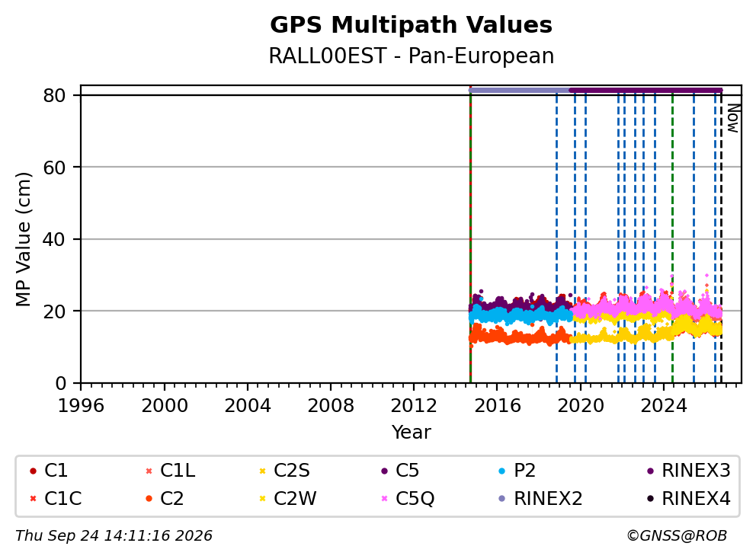Screen dimensions: 756x559
Task: Click the orange C2 legend dot
Action: tap(149, 499)
